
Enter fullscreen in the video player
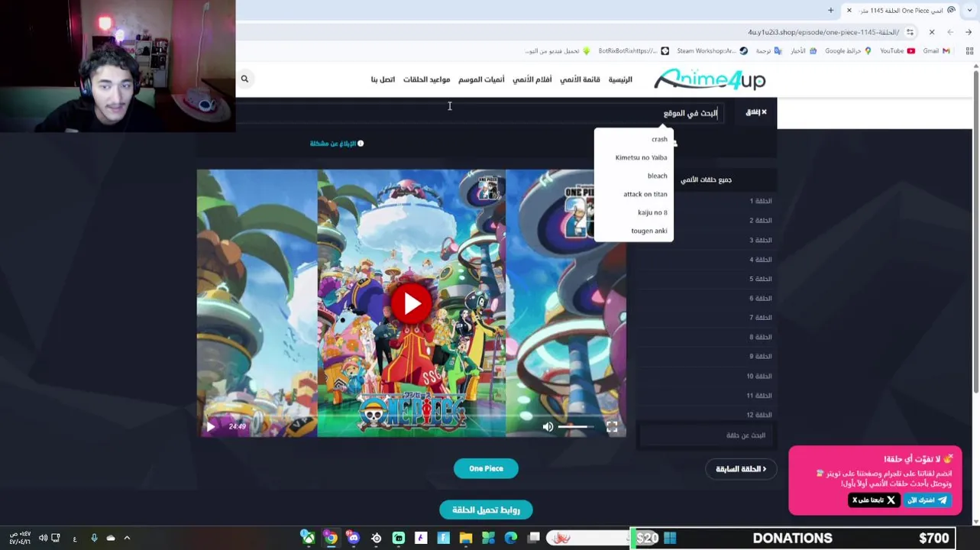coord(612,427)
